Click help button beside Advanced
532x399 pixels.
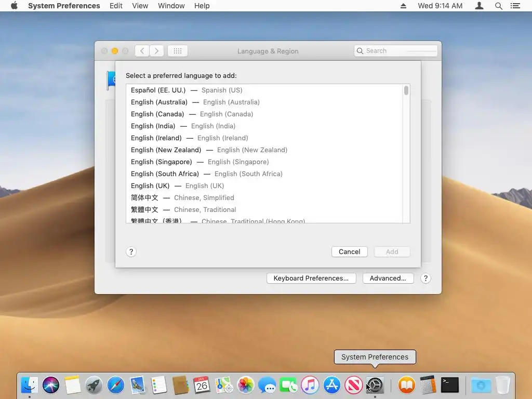point(426,278)
